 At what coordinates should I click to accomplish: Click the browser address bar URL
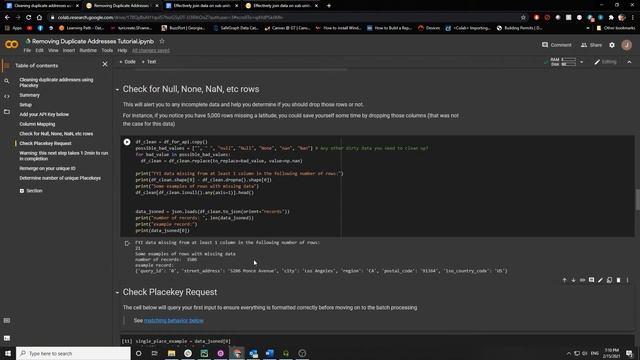(x=170, y=18)
